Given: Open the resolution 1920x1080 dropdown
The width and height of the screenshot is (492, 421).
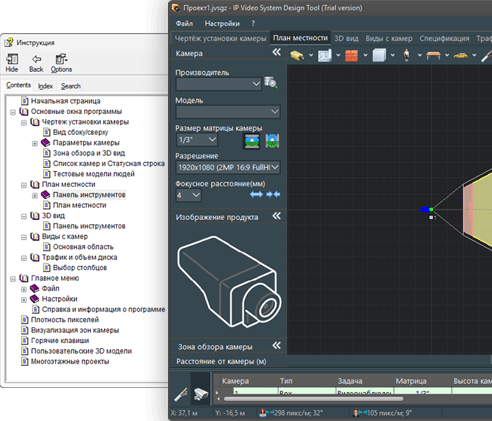Looking at the screenshot, I should (228, 167).
